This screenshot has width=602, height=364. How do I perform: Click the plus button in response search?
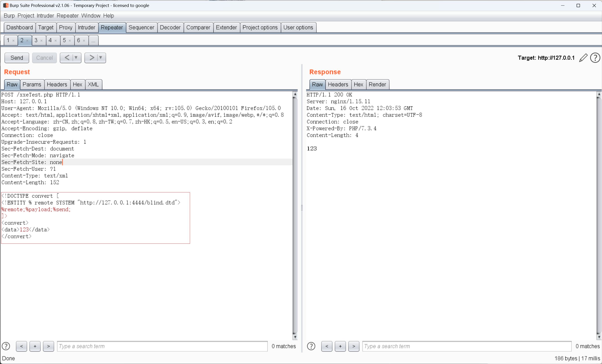[x=340, y=346]
